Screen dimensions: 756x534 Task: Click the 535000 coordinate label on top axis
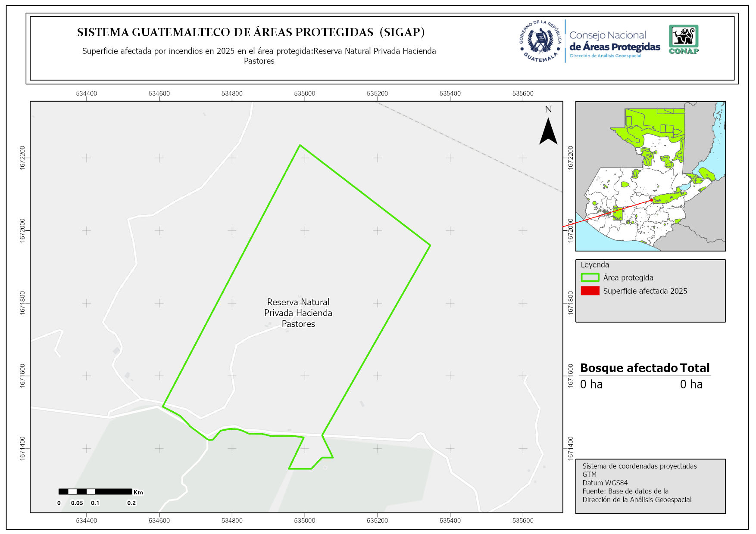(304, 93)
